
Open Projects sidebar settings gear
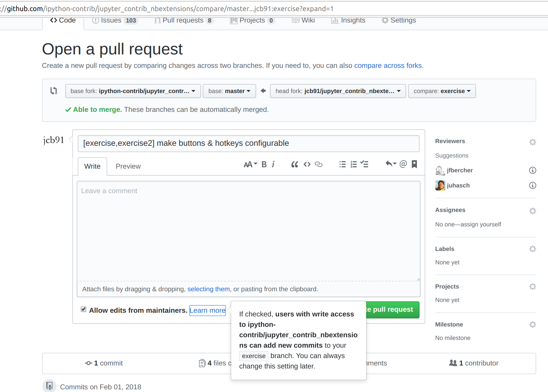pyautogui.click(x=532, y=287)
